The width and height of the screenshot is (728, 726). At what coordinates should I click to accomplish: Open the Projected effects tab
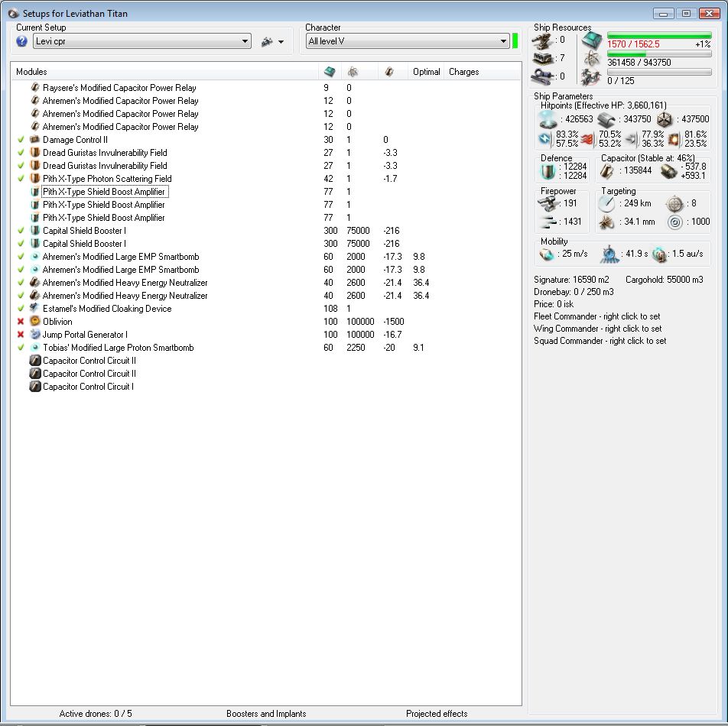[437, 714]
